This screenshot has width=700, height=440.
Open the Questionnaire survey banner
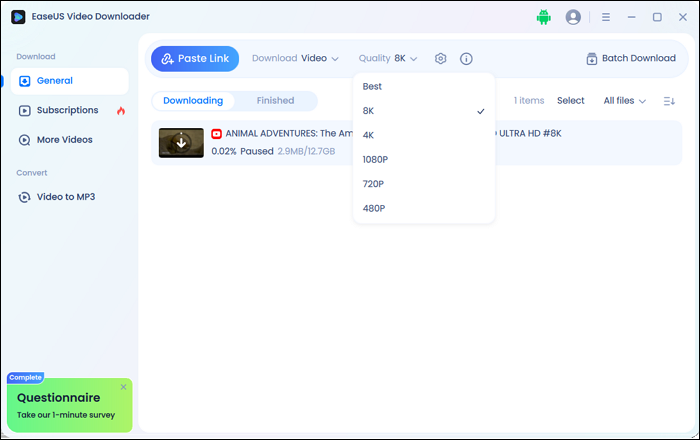70,405
